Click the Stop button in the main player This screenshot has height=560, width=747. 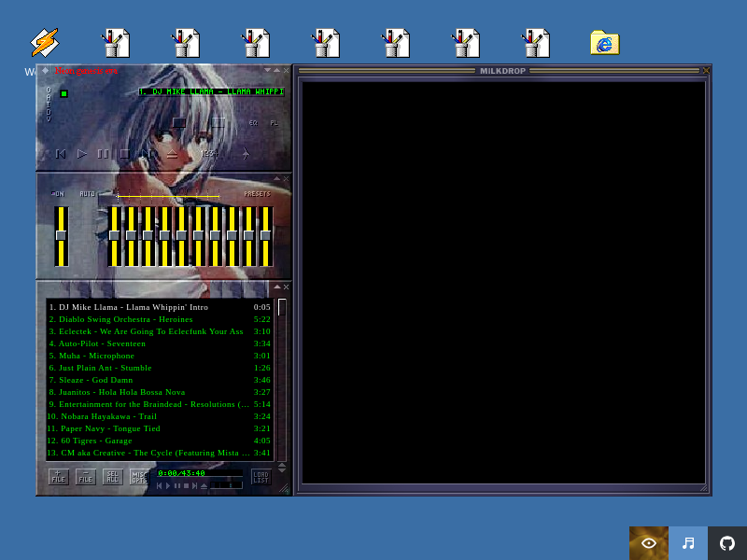pyautogui.click(x=124, y=154)
